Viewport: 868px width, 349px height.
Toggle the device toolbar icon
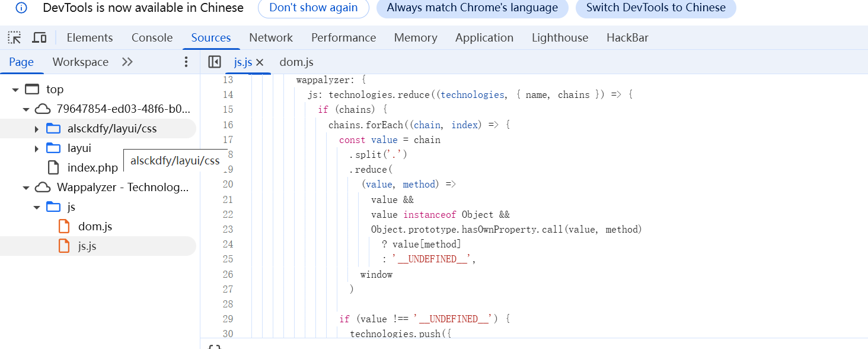pos(39,38)
